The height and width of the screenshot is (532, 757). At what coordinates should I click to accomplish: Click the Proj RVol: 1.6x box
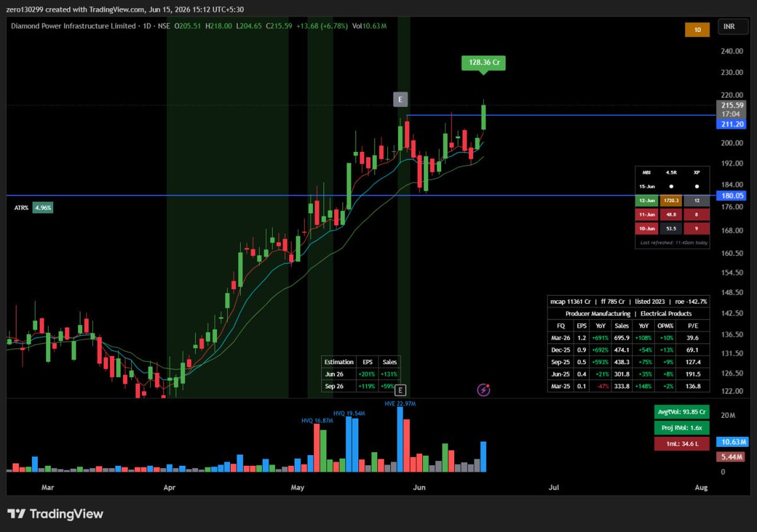point(682,429)
